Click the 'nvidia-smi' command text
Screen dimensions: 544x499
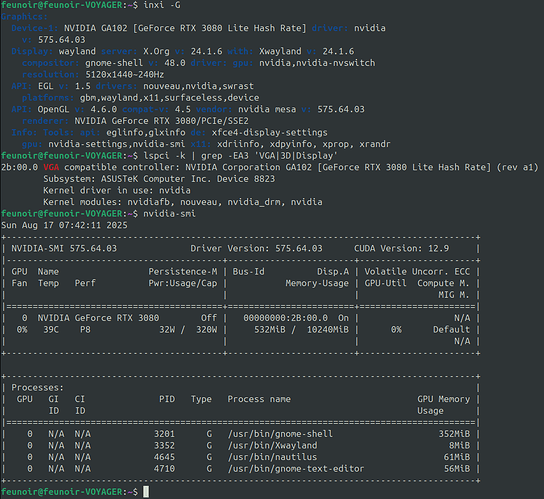(169, 213)
